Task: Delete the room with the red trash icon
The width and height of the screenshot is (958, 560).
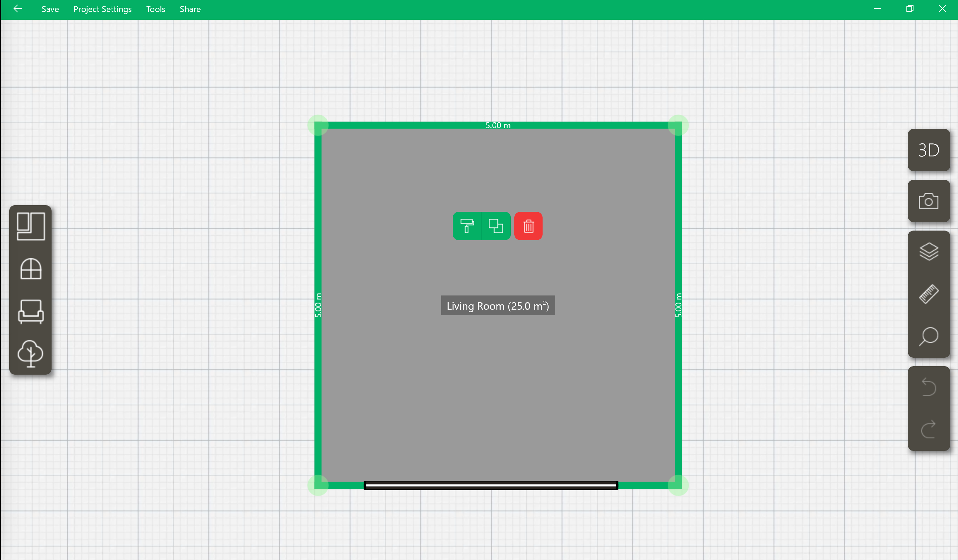Action: (x=528, y=226)
